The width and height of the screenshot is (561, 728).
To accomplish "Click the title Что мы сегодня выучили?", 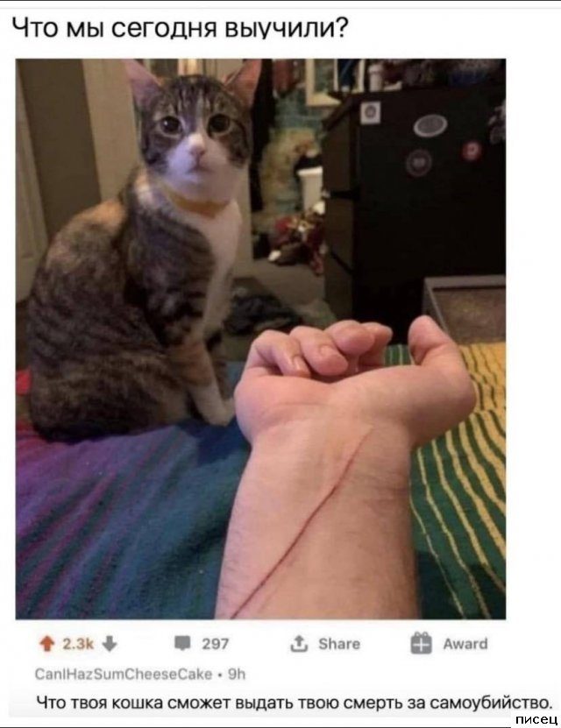I will click(x=180, y=29).
